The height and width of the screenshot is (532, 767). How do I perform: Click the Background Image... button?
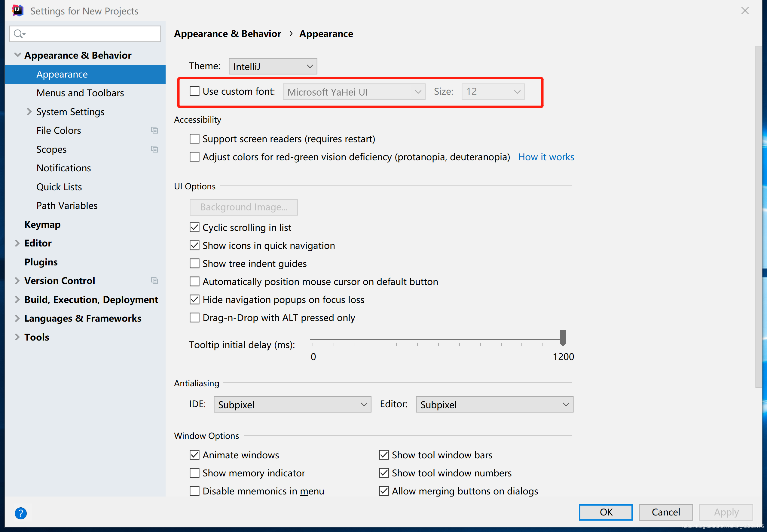coord(243,207)
